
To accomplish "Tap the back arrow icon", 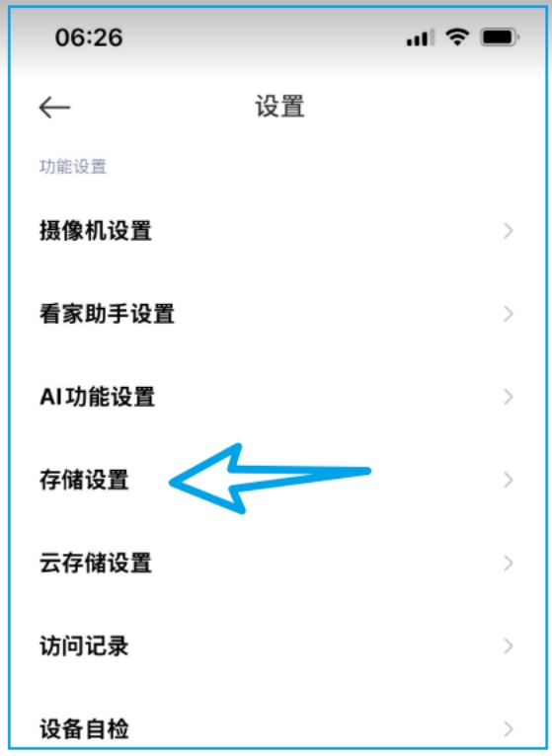I will click(x=54, y=107).
